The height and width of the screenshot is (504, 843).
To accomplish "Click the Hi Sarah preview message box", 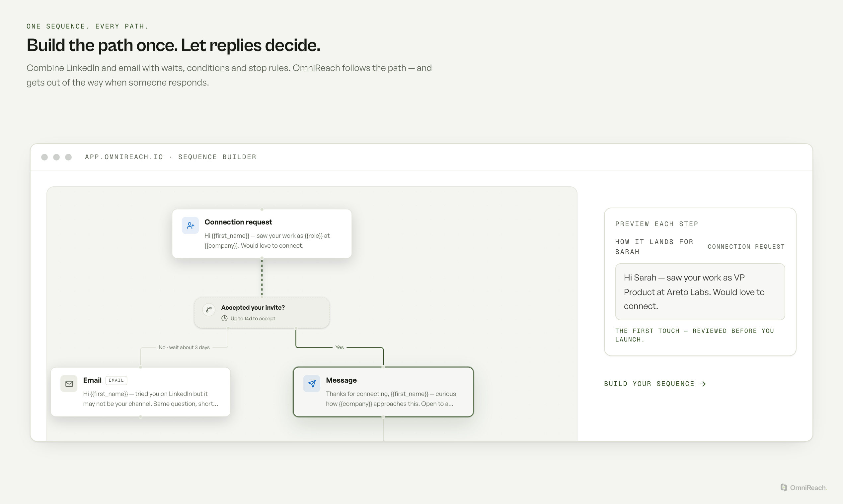I will 700,292.
